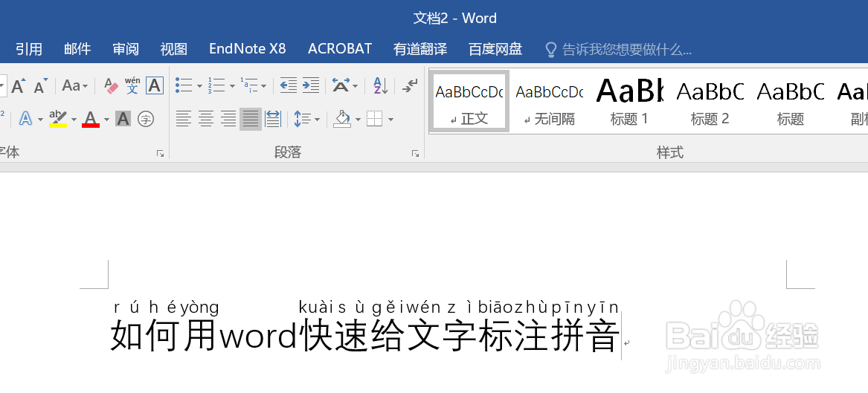Open the 有道翻译 tab
This screenshot has height=393, width=868.
pos(420,49)
